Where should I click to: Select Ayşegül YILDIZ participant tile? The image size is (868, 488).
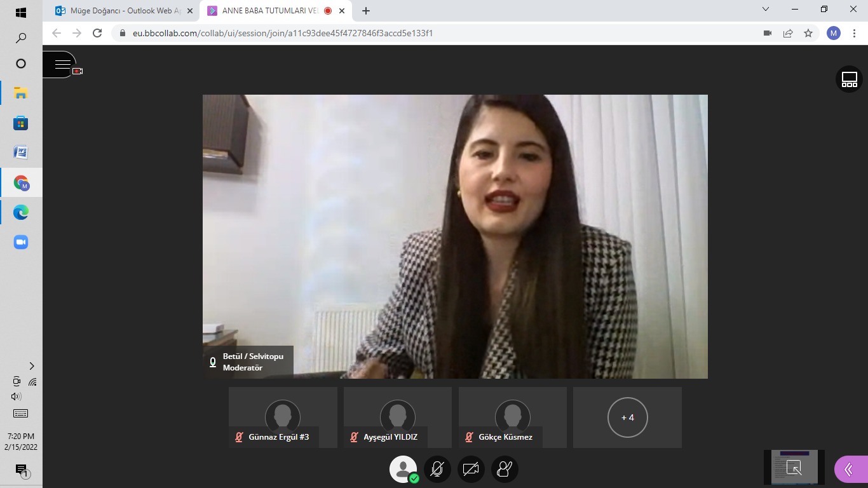pyautogui.click(x=398, y=417)
